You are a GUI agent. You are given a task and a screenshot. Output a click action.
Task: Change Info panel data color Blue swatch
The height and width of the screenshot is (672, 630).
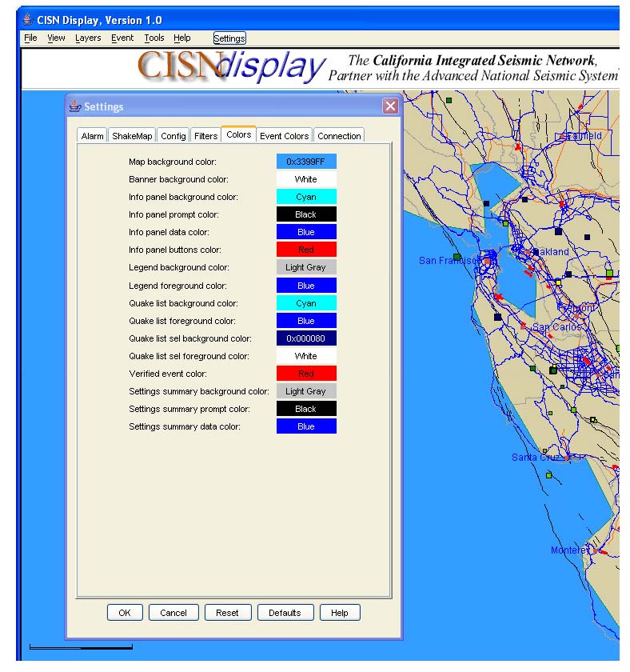click(306, 232)
